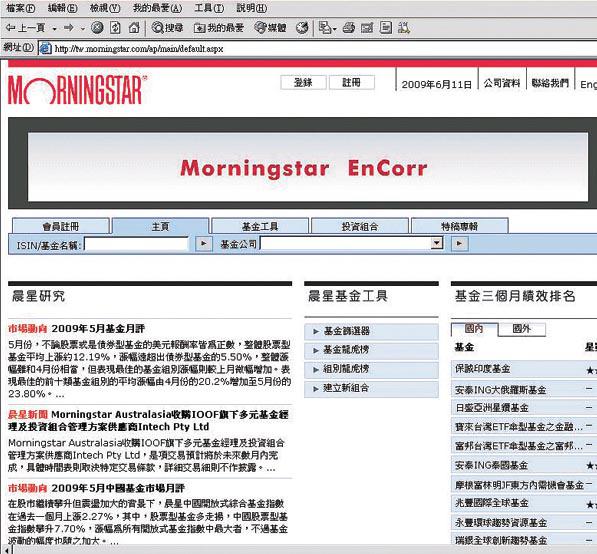The image size is (597, 554).
Task: Click the go arrow beside 基金公司 dropdown
Action: click(x=460, y=244)
